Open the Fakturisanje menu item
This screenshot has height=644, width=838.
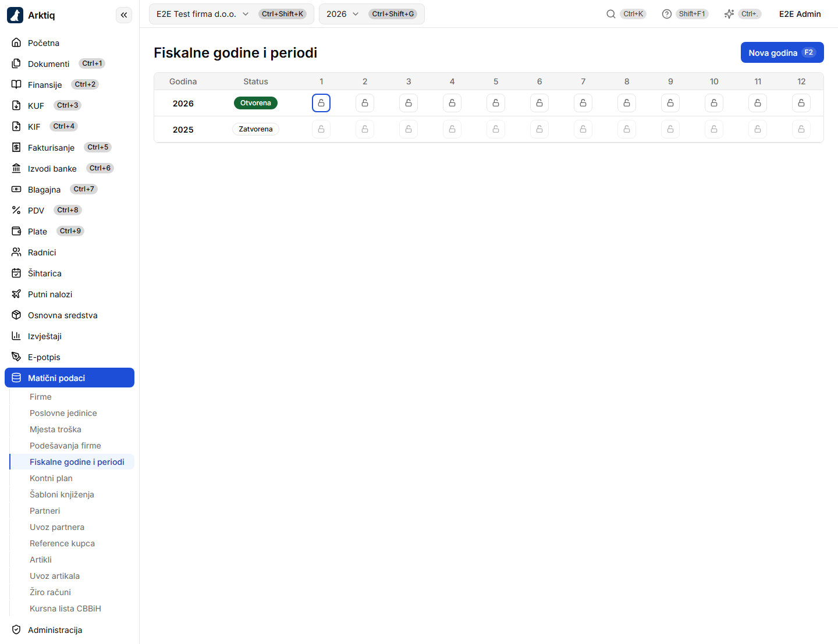pos(69,147)
